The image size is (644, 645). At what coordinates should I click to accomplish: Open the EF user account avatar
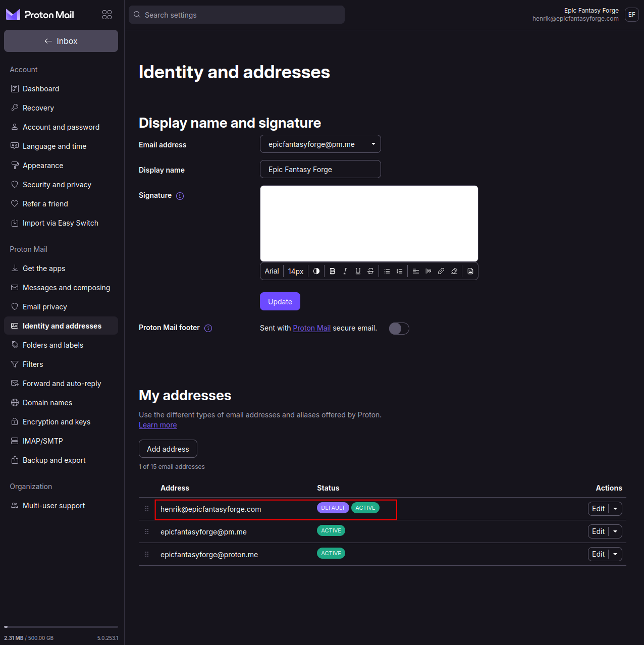pos(631,15)
